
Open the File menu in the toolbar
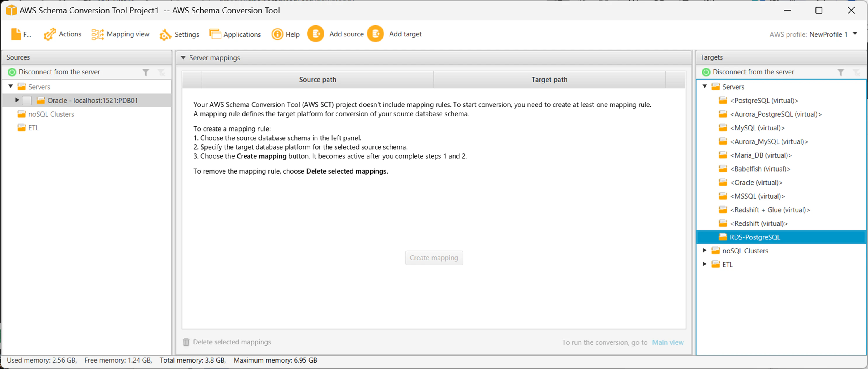click(21, 34)
